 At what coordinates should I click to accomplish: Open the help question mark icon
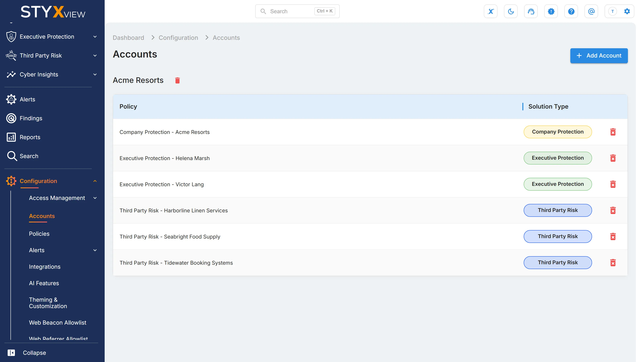click(571, 11)
